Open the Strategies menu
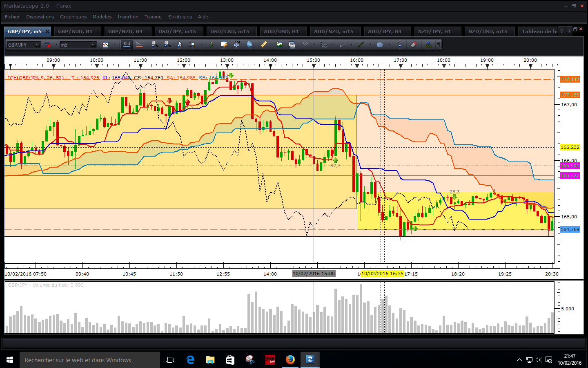This screenshot has width=588, height=368. (180, 17)
